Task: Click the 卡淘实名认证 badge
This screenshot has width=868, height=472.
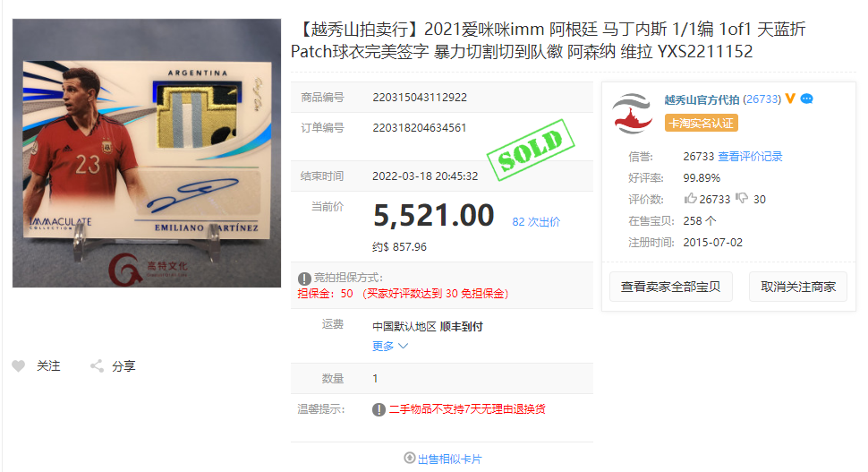Action: point(702,123)
